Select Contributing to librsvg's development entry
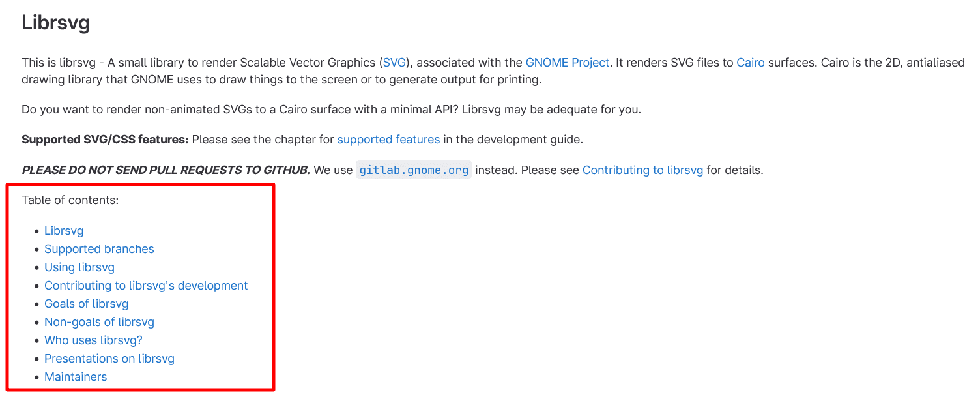 pos(146,286)
